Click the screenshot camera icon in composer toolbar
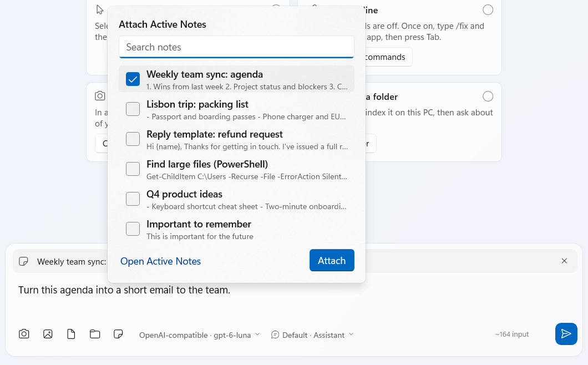The image size is (588, 365). [24, 334]
